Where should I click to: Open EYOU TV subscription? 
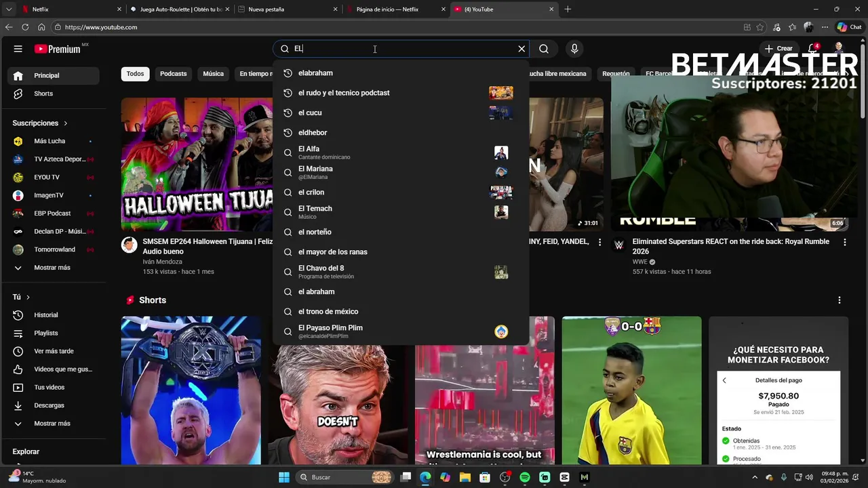[53, 178]
